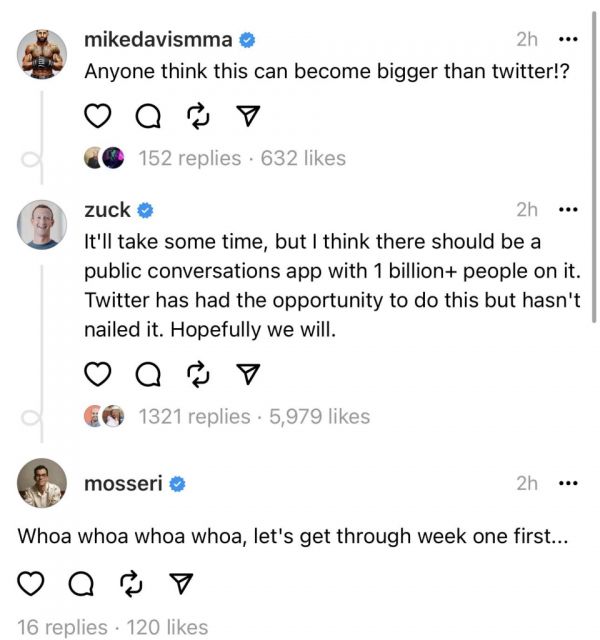
Task: Like mikedavismma's post with the heart icon
Action: [97, 118]
